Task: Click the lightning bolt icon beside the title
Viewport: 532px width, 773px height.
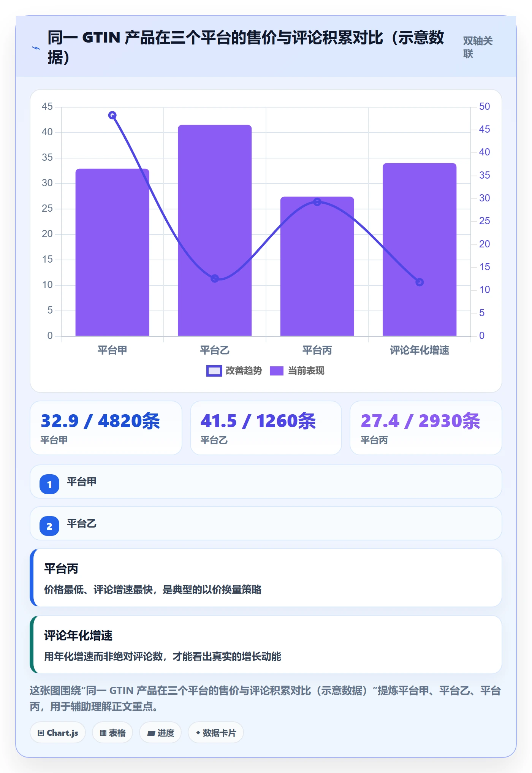Action: click(36, 48)
